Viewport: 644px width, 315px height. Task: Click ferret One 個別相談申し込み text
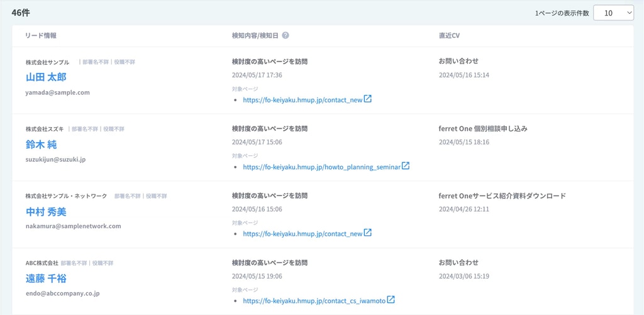pyautogui.click(x=482, y=128)
